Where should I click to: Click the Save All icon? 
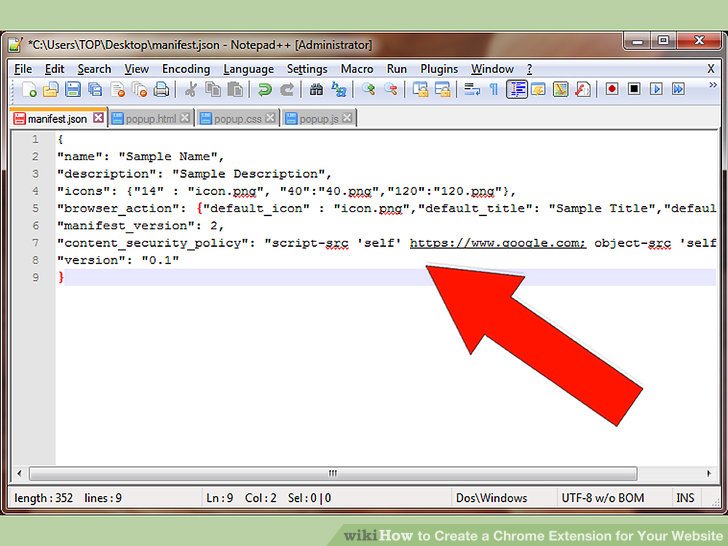click(95, 89)
